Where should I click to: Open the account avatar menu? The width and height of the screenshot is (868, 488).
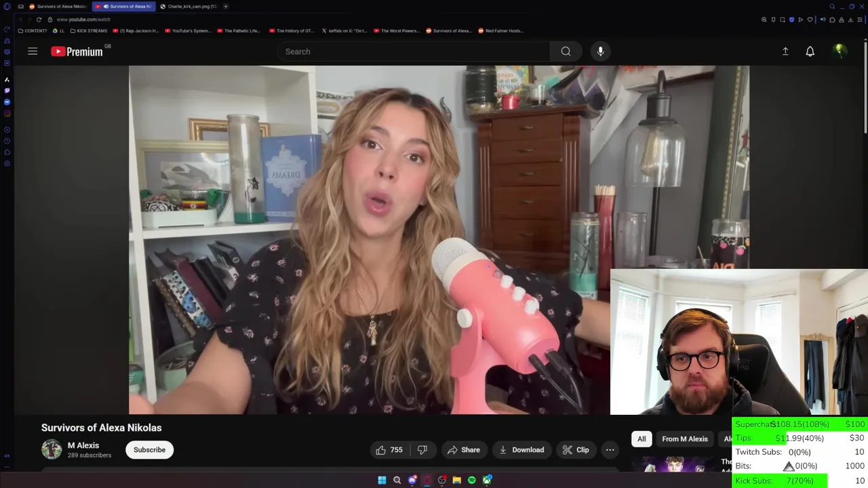pyautogui.click(x=840, y=52)
